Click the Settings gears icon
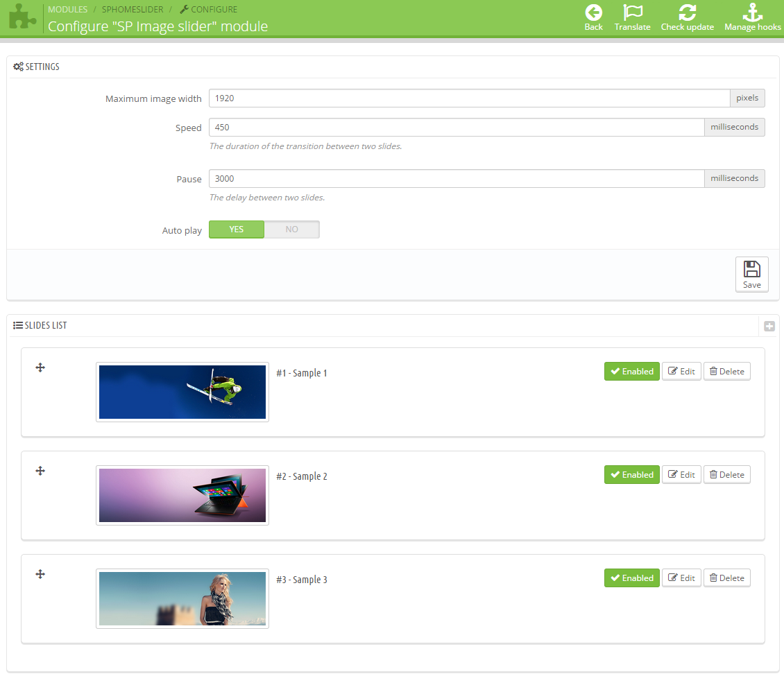The height and width of the screenshot is (676, 784). pos(18,67)
